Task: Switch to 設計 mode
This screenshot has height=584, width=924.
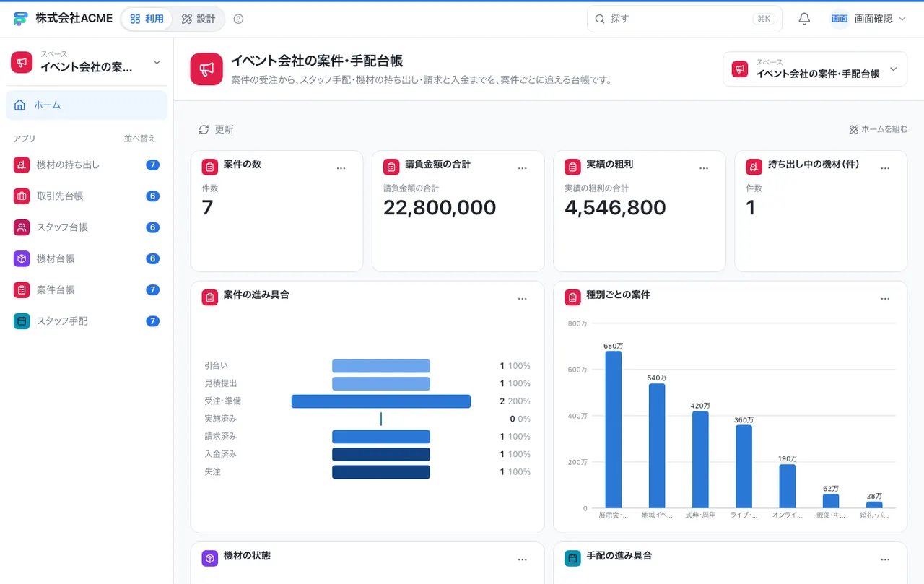Action: pyautogui.click(x=199, y=19)
